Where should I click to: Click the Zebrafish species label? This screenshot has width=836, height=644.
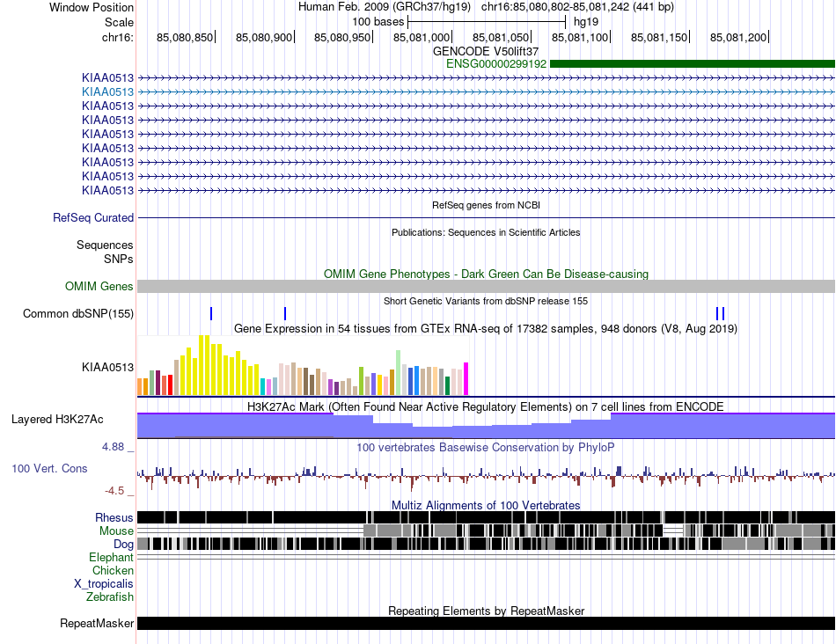coord(110,597)
